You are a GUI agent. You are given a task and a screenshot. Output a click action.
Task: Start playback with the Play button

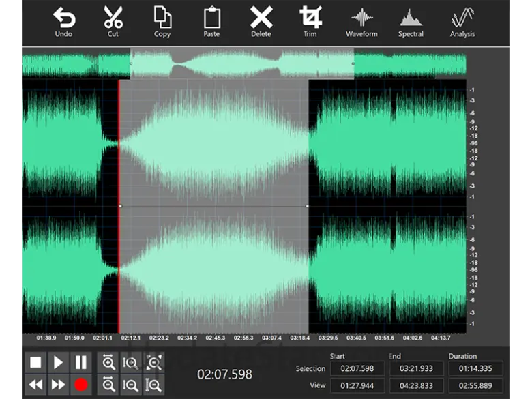click(58, 363)
